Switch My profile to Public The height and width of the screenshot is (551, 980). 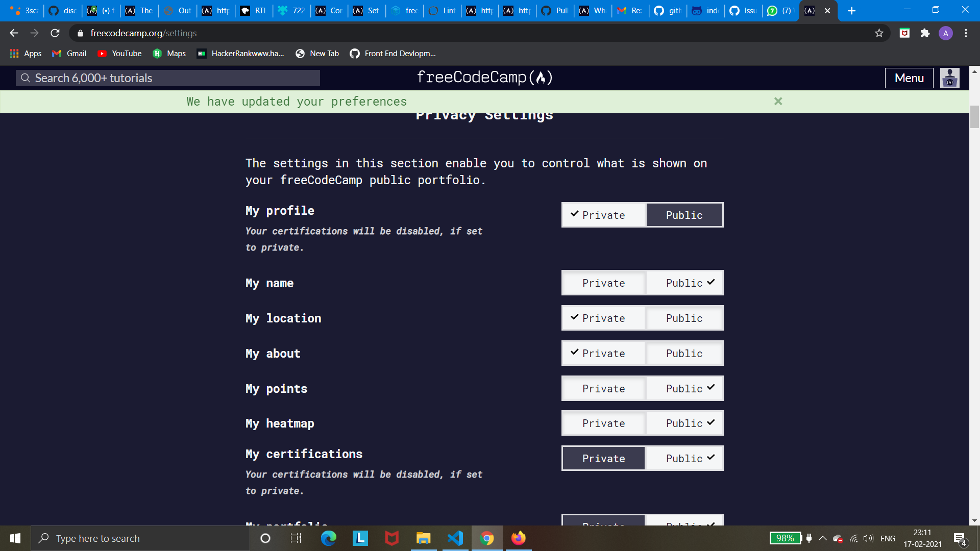tap(684, 215)
